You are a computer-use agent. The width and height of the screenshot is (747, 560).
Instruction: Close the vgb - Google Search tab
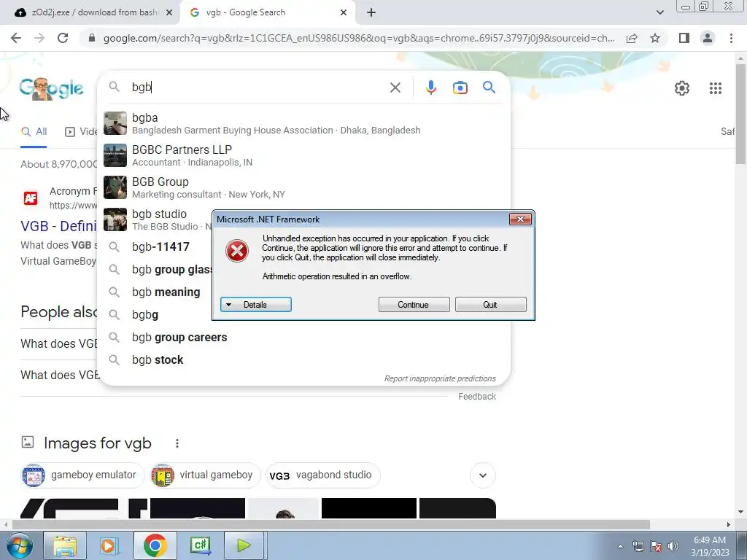(344, 12)
